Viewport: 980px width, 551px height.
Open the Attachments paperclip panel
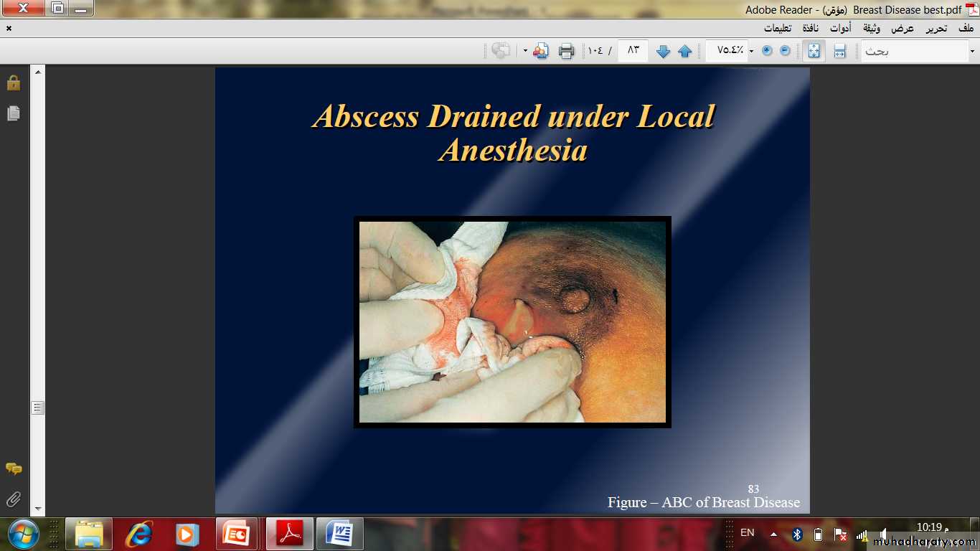pyautogui.click(x=13, y=499)
